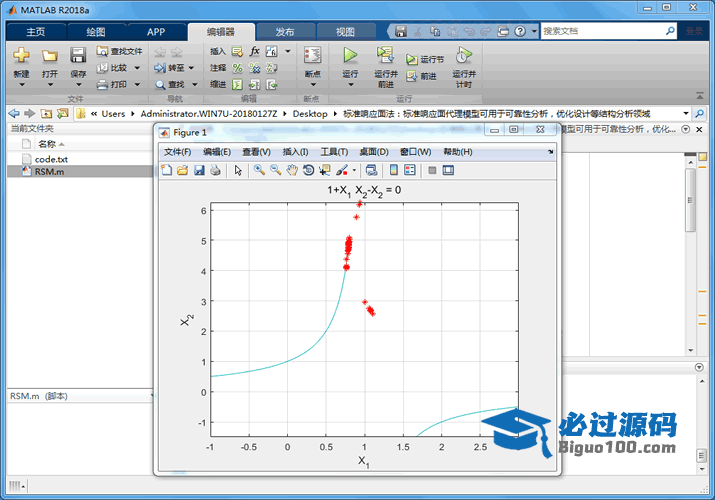Toggle the Brush data tool
Image resolution: width=715 pixels, height=500 pixels.
[x=341, y=170]
